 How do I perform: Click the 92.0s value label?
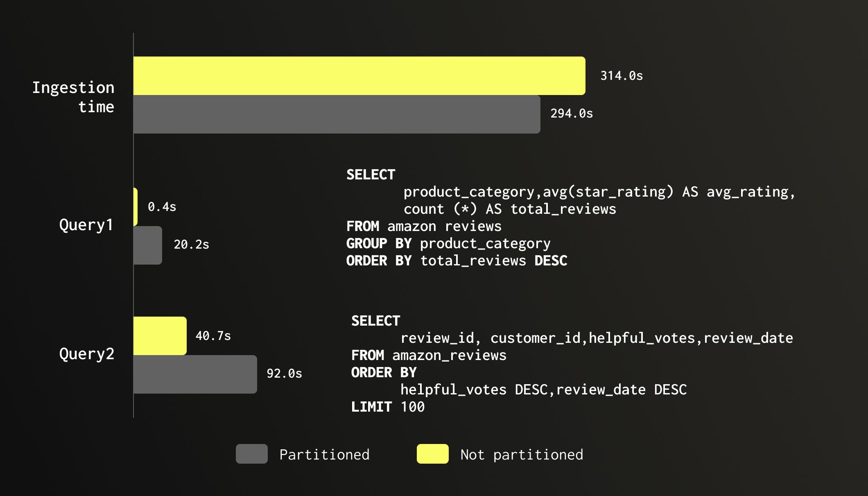pyautogui.click(x=284, y=374)
